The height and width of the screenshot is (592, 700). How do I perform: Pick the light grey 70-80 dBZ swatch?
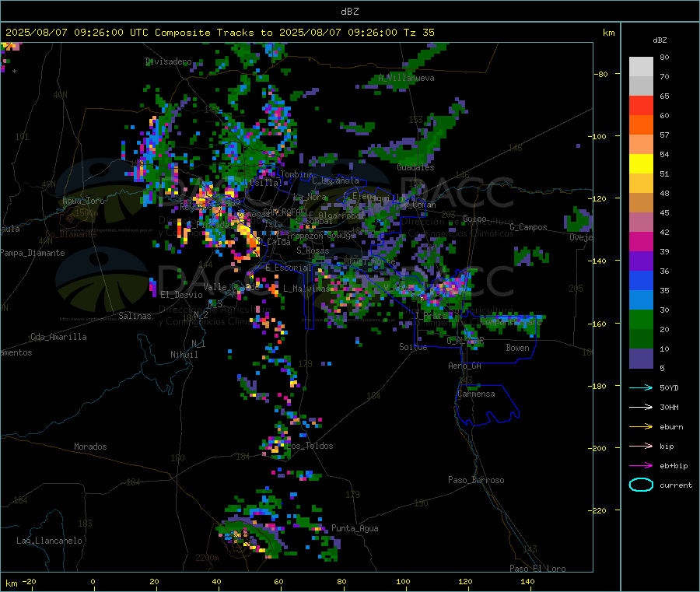[x=641, y=67]
